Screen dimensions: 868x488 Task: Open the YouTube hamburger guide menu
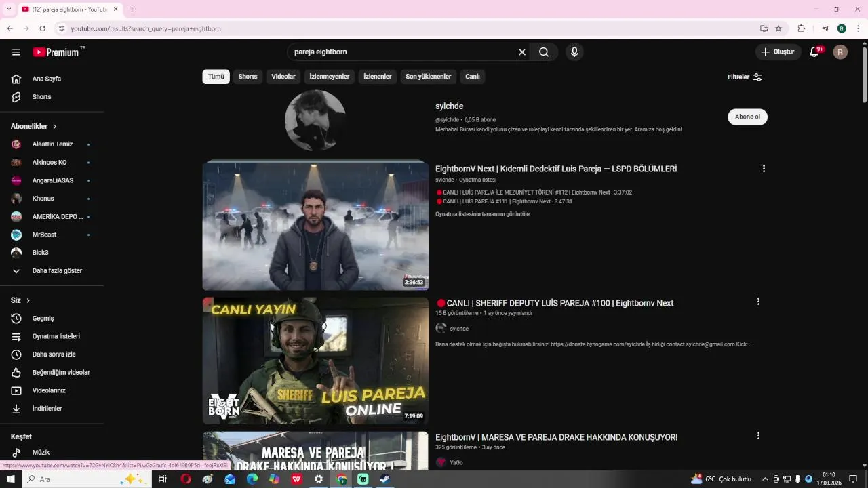(x=16, y=52)
